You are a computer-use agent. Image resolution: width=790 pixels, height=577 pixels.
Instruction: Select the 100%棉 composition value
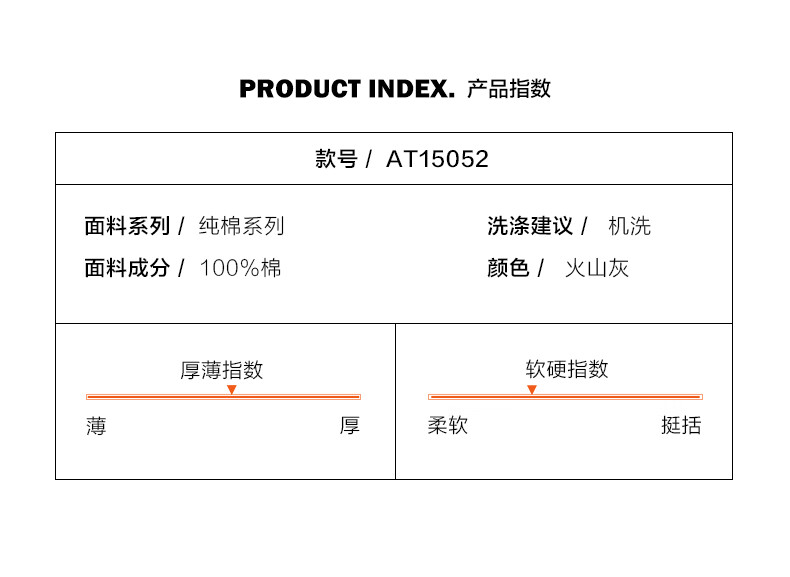pyautogui.click(x=241, y=268)
